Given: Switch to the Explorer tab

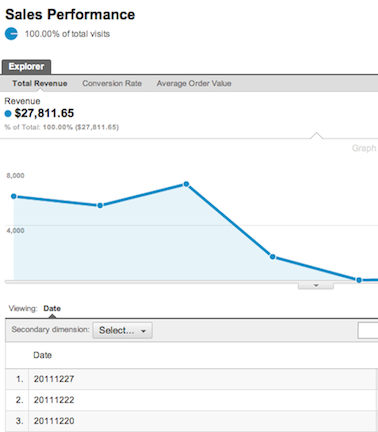Looking at the screenshot, I should click(x=26, y=67).
